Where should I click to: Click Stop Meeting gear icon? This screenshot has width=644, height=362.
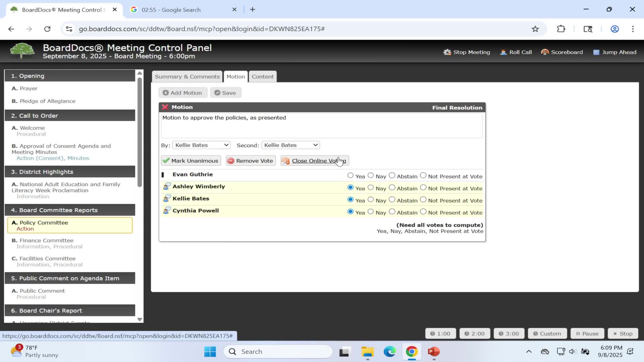pyautogui.click(x=447, y=52)
